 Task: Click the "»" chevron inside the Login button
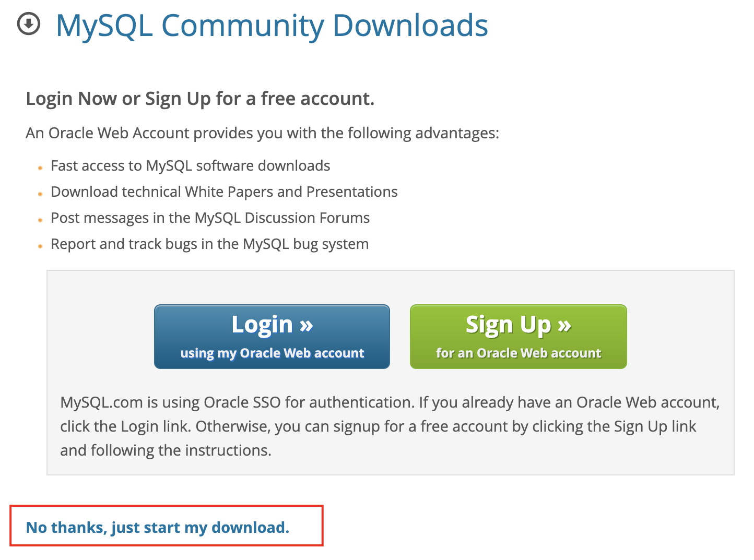(306, 324)
